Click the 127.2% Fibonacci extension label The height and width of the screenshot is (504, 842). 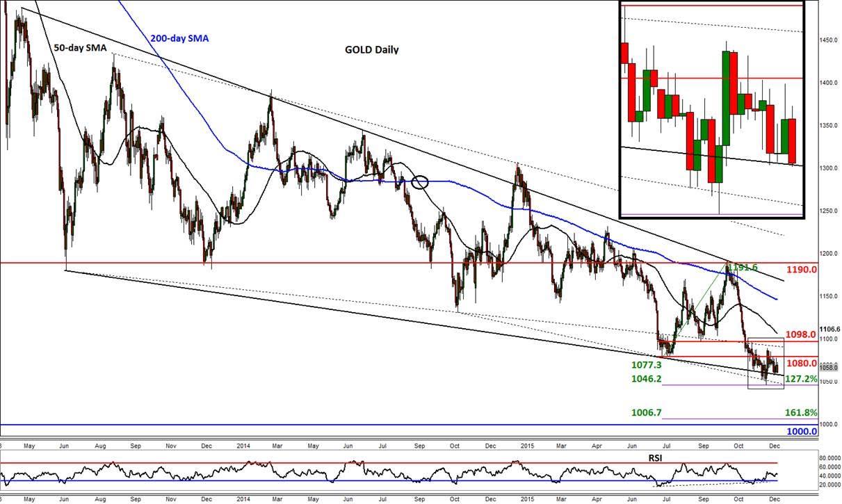pyautogui.click(x=800, y=380)
